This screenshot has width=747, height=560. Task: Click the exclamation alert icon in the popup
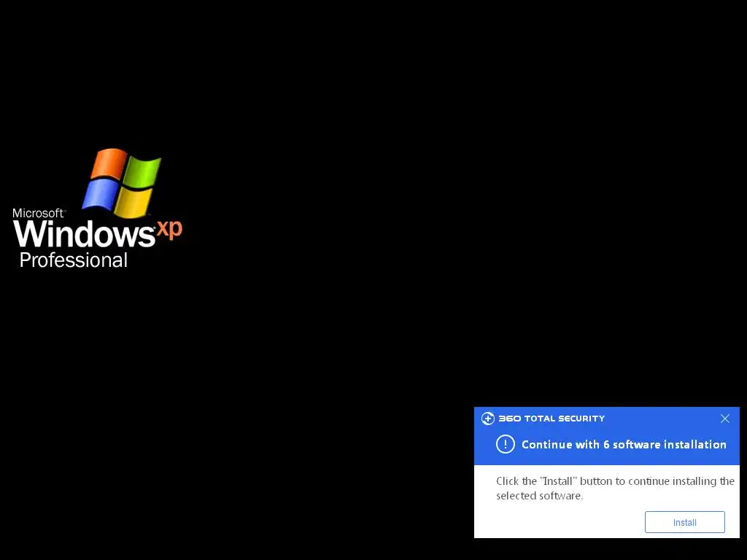(x=506, y=444)
